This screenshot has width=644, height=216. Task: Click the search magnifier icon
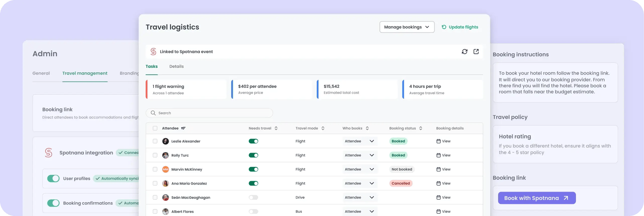[153, 113]
